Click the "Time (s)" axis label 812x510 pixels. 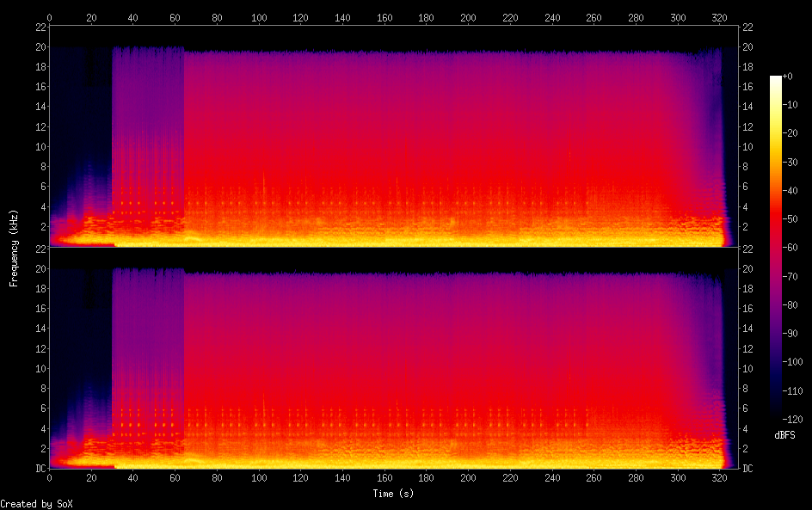point(395,494)
